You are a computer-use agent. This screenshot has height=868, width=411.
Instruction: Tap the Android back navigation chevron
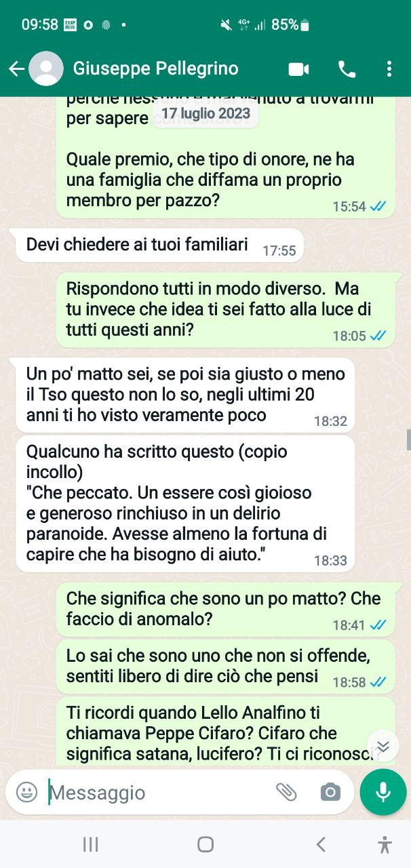click(321, 844)
